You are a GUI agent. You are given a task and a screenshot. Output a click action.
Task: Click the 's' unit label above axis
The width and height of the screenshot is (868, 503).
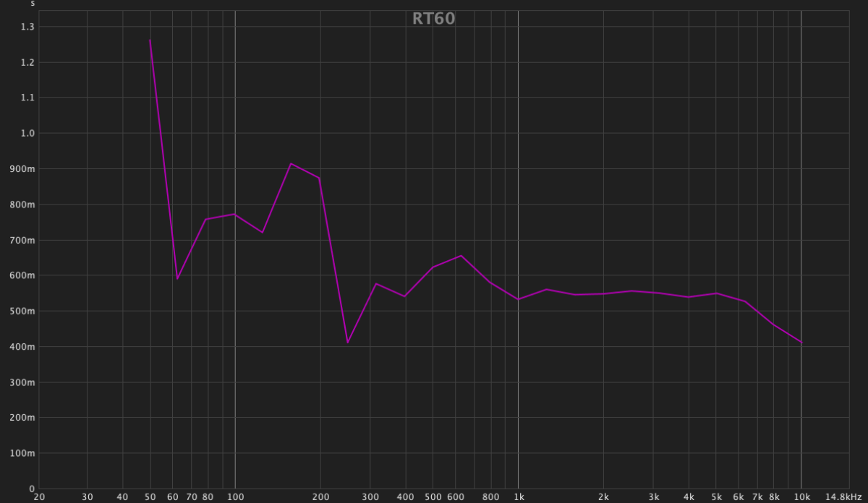(x=33, y=4)
